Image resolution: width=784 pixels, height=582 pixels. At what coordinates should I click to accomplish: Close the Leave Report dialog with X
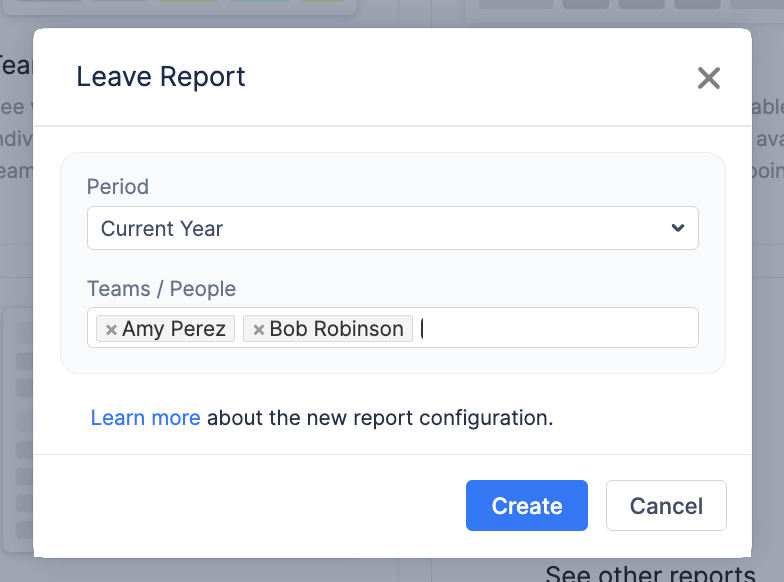pyautogui.click(x=709, y=78)
